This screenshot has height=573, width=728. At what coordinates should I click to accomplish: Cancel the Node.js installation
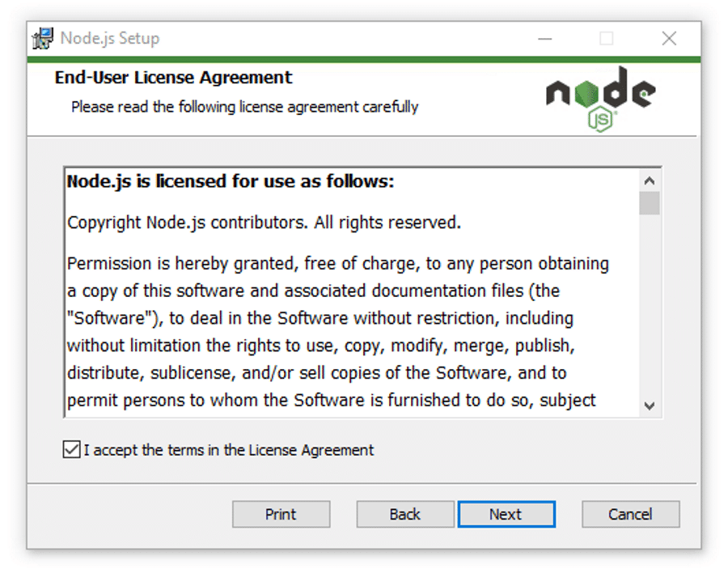630,514
